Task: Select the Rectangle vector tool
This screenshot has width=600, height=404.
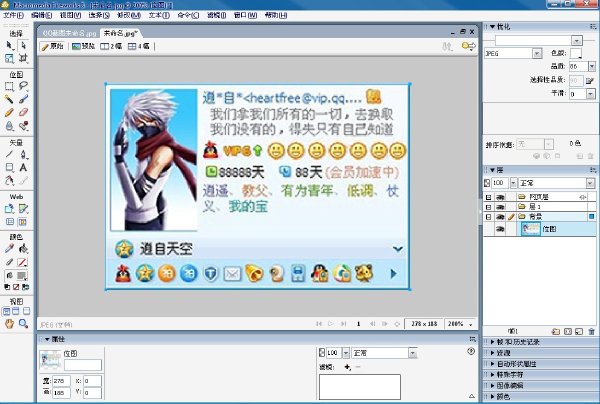Action: click(10, 167)
